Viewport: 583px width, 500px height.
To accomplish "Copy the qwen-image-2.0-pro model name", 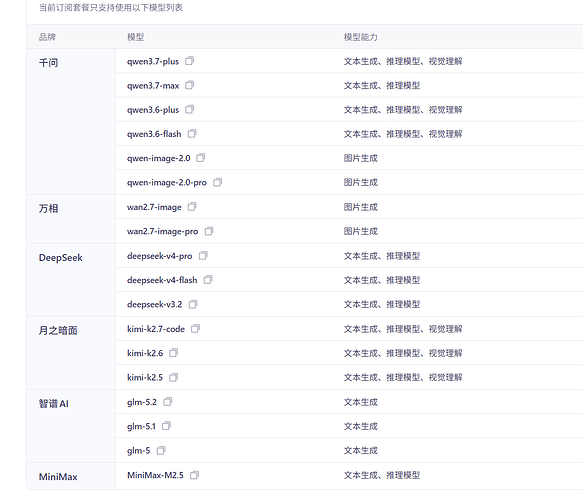I will 217,182.
